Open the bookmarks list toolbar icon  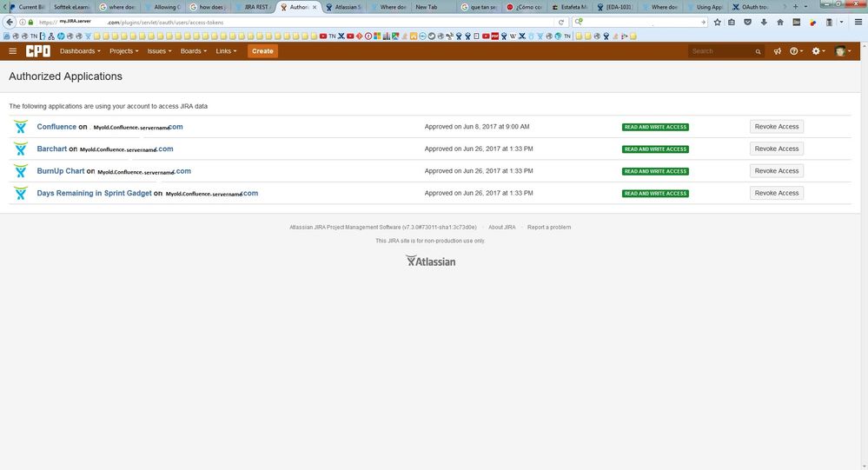732,22
